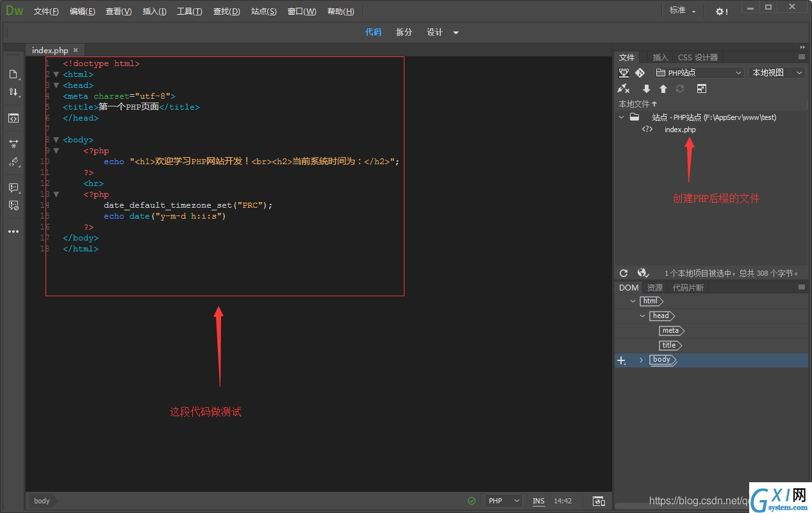Click the green no-errors check icon
The image size is (812, 513).
point(472,501)
